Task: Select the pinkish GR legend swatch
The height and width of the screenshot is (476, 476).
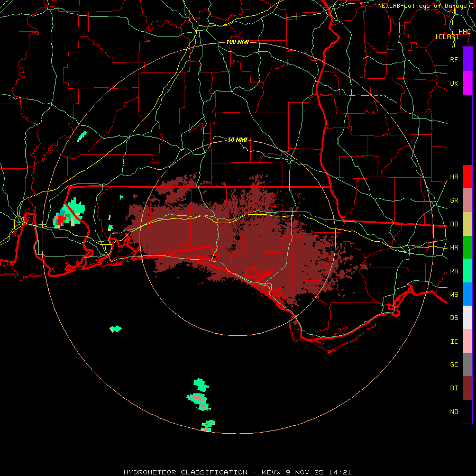Action: click(x=467, y=200)
